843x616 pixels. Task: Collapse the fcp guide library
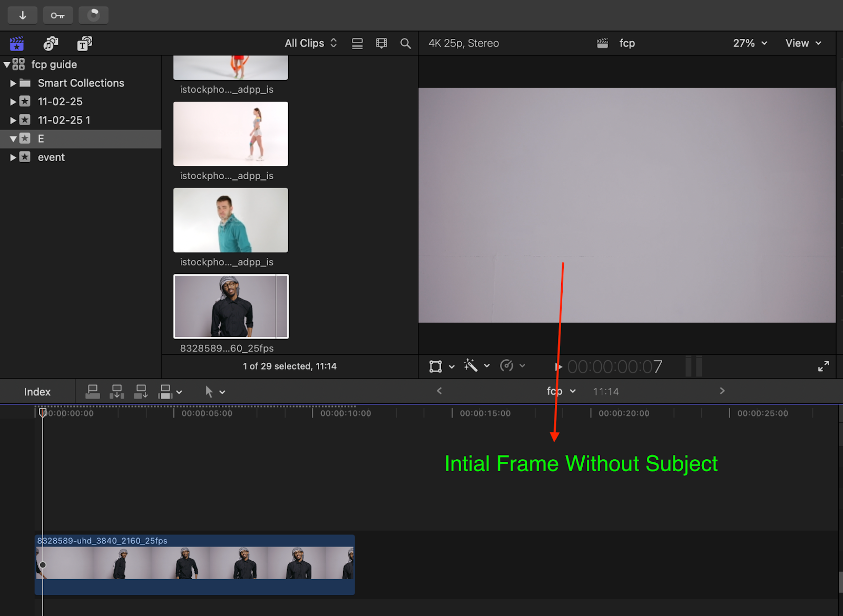point(7,65)
